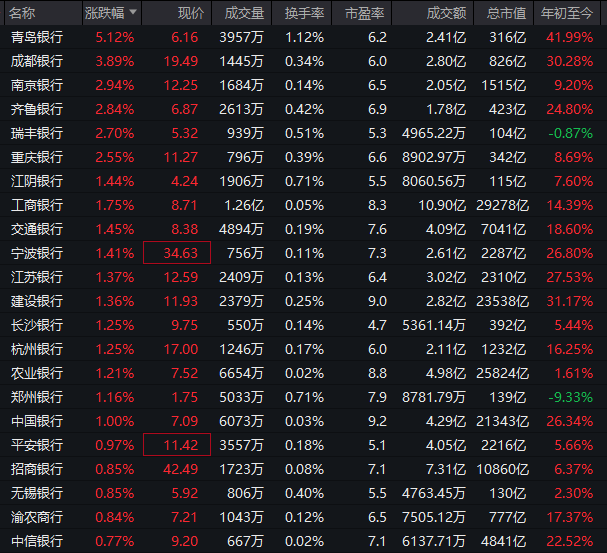The image size is (607, 553).
Task: Click the boxed price 34.63
Action: (x=177, y=253)
